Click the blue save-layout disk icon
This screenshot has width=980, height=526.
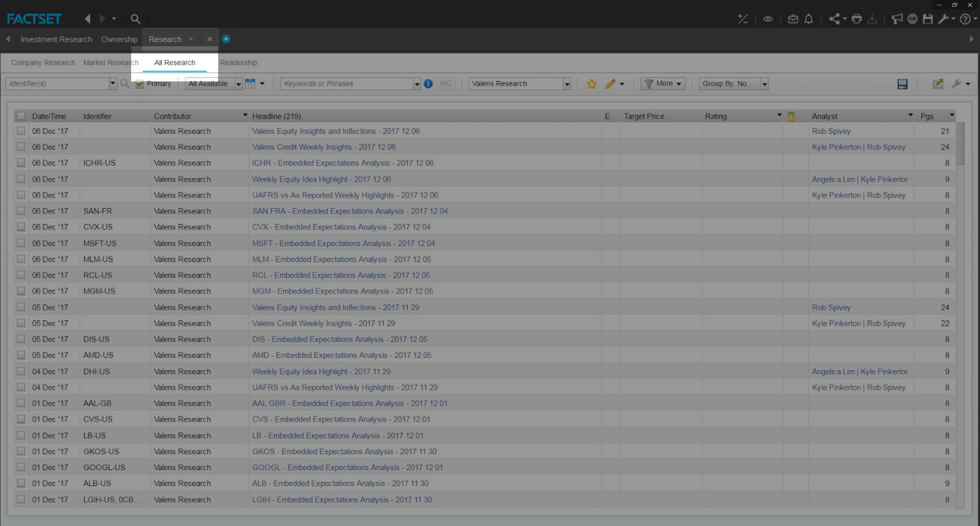(x=903, y=84)
